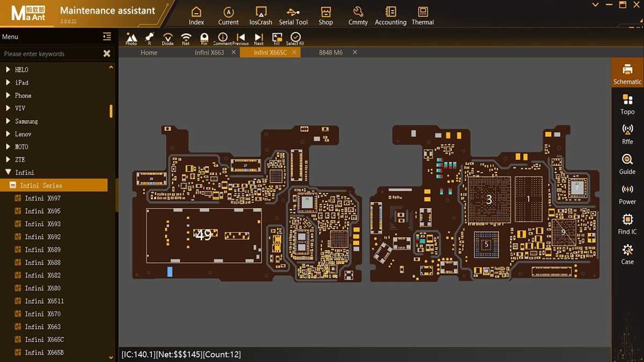Expand the ZTE tree node
644x362 pixels.
[8, 160]
